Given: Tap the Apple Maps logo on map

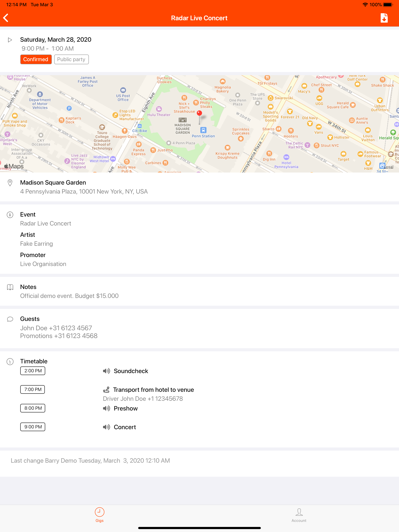Looking at the screenshot, I should pos(14,166).
